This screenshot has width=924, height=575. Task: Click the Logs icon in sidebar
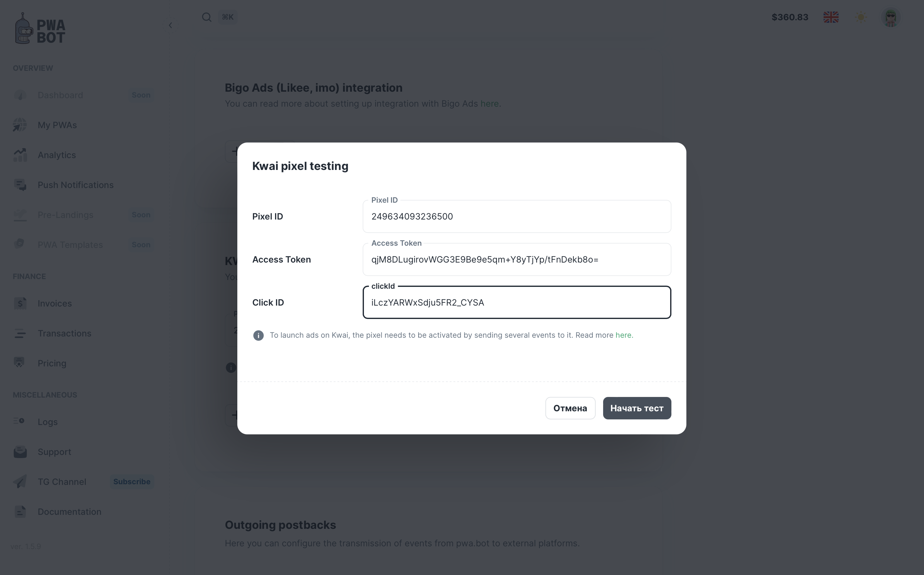tap(19, 421)
